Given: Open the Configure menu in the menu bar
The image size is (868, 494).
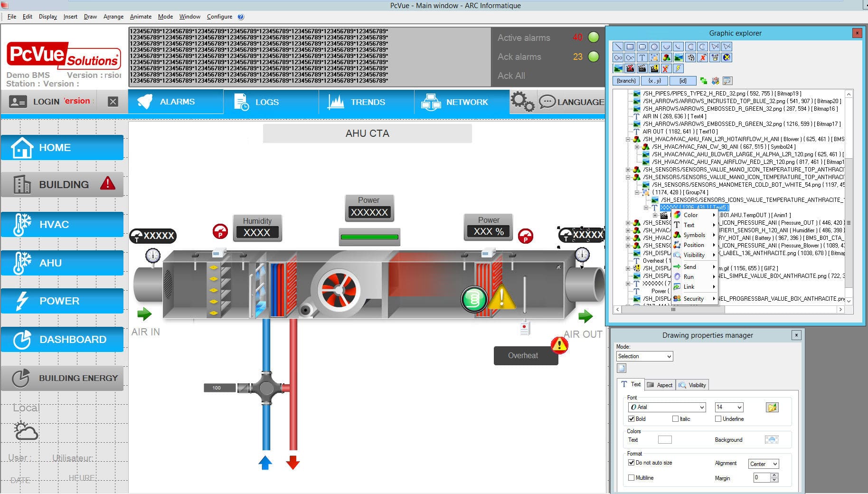Looking at the screenshot, I should (219, 16).
